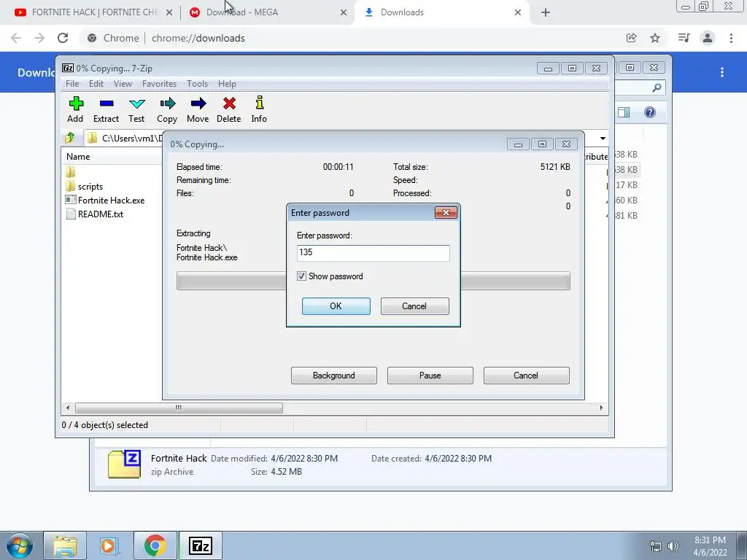Close the Download - MEGA tab
Viewport: 747px width, 560px height.
tap(344, 12)
